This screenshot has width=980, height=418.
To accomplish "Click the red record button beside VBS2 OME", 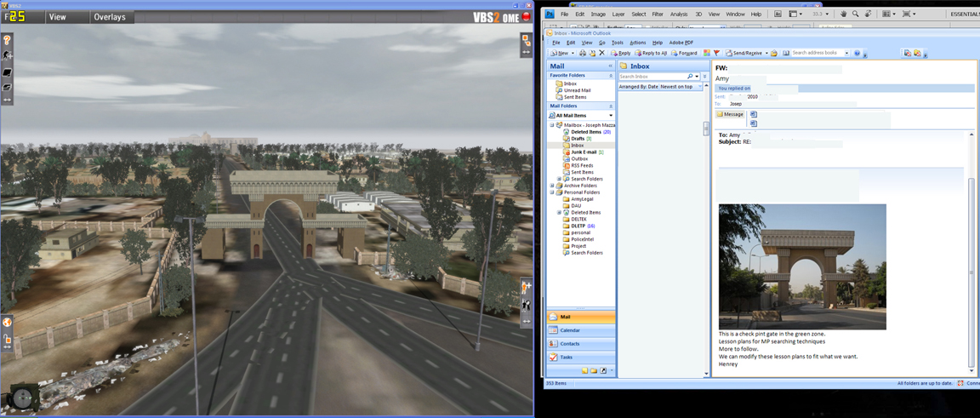I will 526,17.
